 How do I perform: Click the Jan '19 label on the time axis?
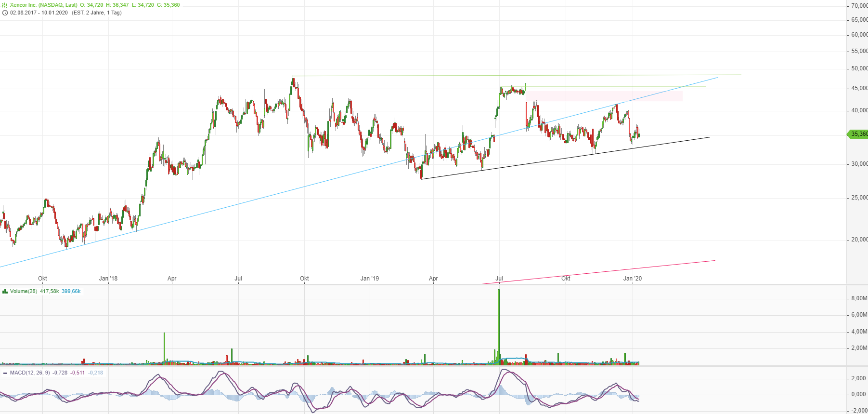point(369,279)
